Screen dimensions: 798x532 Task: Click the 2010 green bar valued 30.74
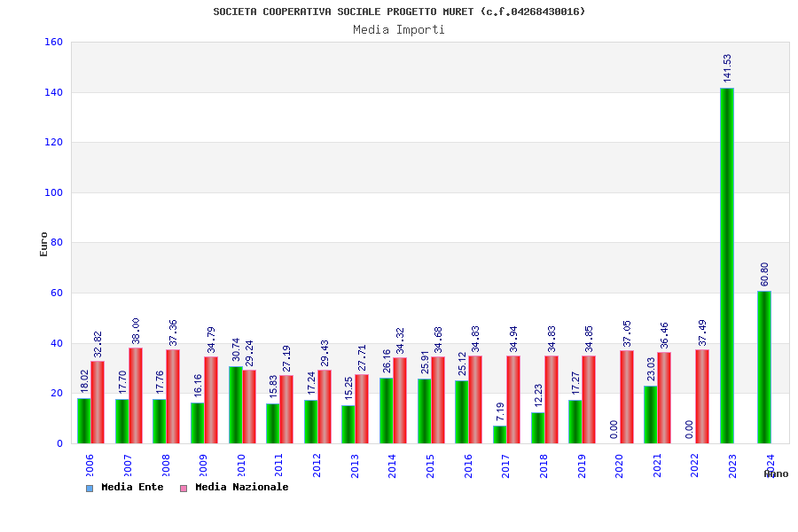(x=236, y=404)
